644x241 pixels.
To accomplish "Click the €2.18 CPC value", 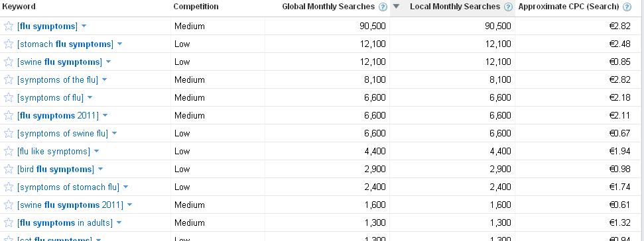I will tap(619, 97).
